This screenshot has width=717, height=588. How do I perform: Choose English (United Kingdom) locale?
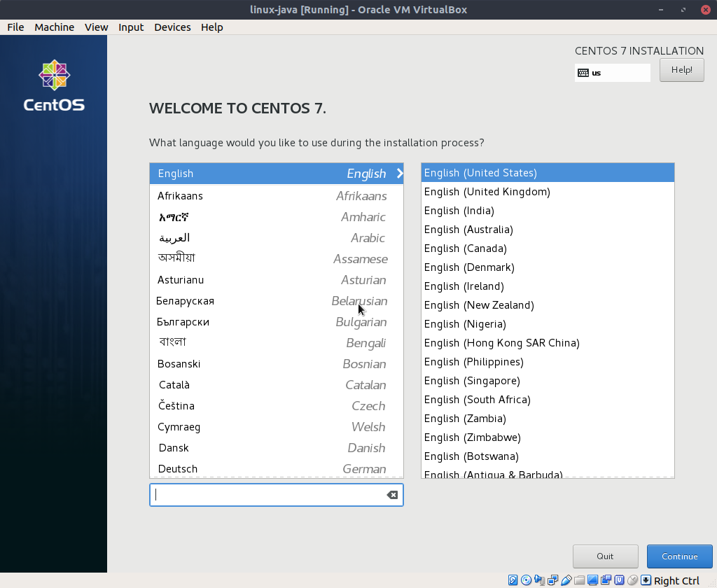(548, 192)
